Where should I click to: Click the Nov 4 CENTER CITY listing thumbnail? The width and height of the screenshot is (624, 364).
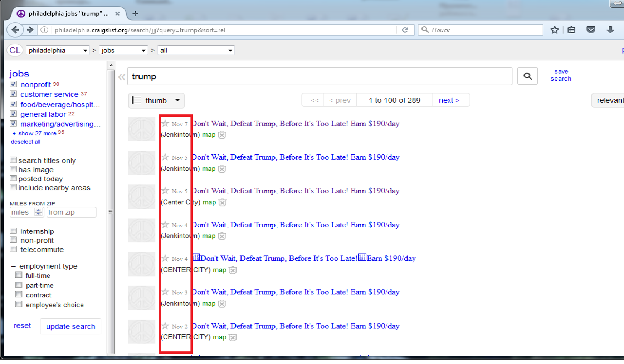[x=142, y=264]
